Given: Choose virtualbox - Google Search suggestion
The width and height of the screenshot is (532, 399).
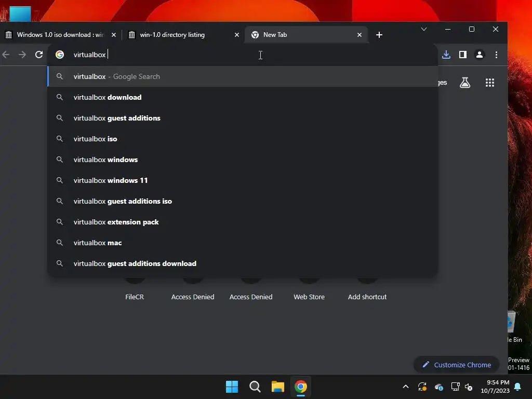Looking at the screenshot, I should tap(243, 76).
